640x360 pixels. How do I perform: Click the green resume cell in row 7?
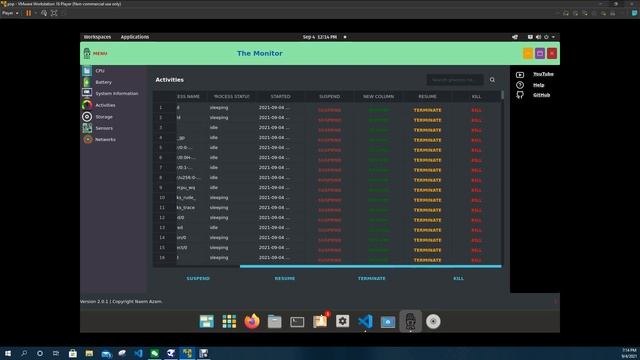tap(378, 170)
